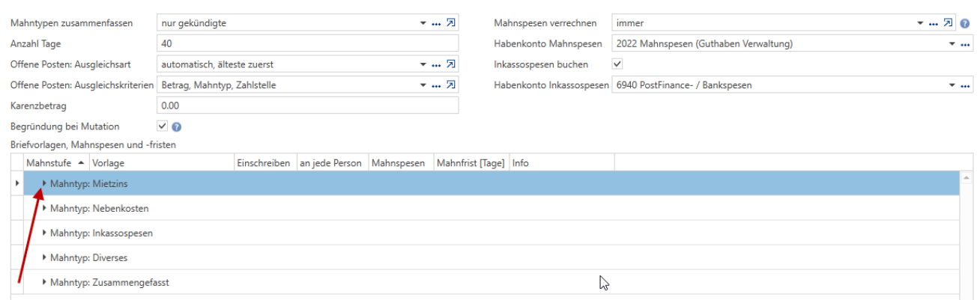
Task: Click the 'nur gekündigte' value
Action: pos(193,23)
